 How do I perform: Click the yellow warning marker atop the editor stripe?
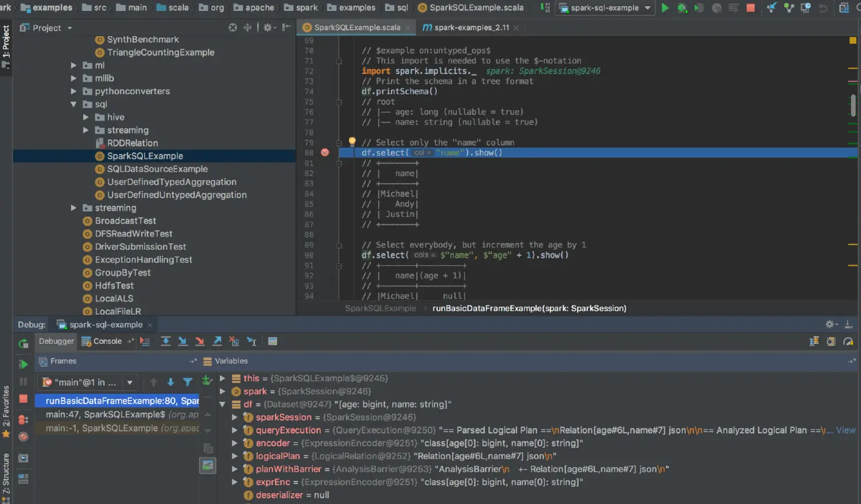852,41
